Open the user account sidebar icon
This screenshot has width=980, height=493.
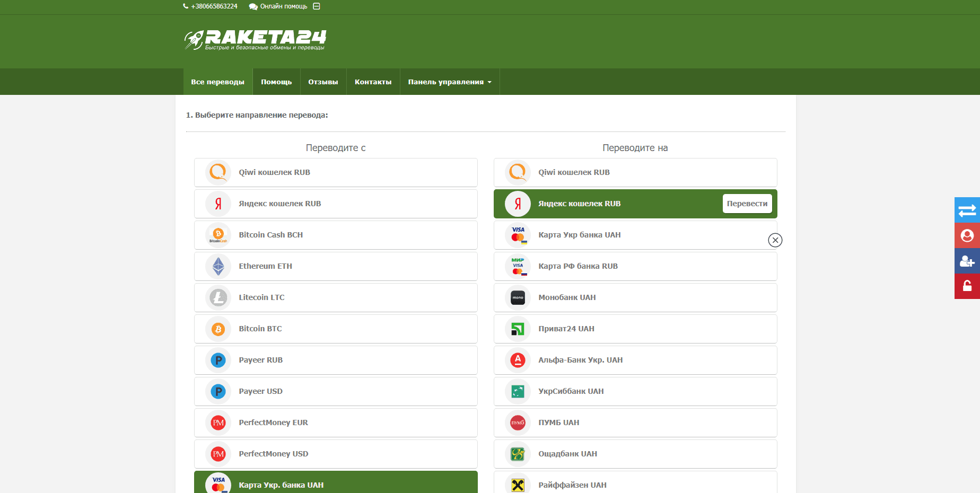point(967,235)
